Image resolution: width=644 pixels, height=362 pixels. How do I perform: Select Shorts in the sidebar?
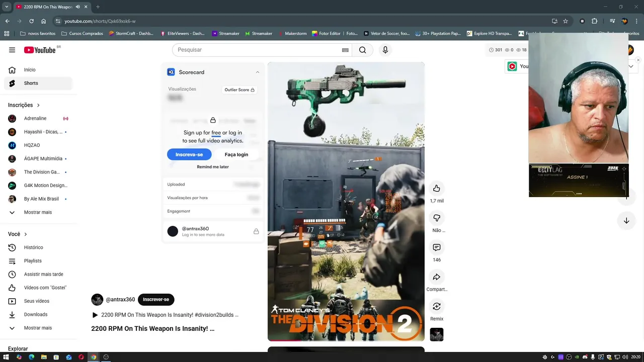pos(38,83)
